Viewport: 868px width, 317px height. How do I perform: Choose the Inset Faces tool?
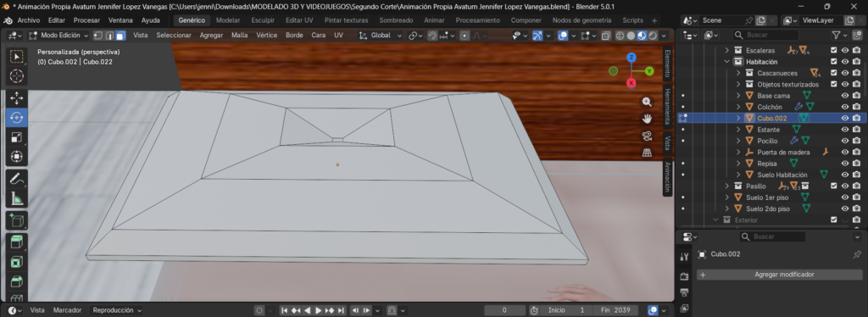pos(17,262)
